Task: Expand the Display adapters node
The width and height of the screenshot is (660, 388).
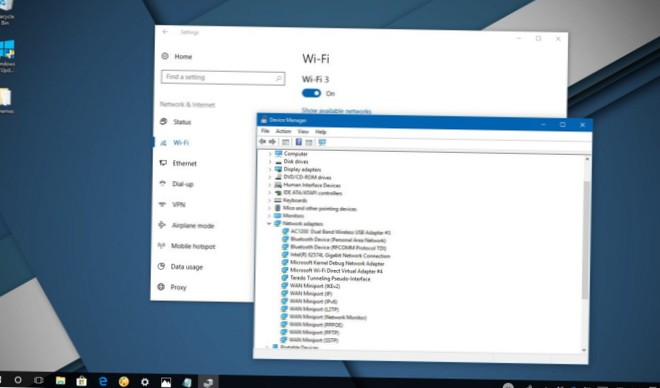Action: click(270, 169)
